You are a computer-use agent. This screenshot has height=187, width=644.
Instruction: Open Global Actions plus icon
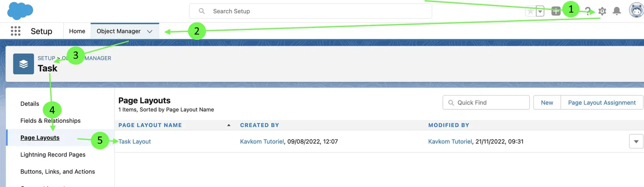tap(556, 11)
